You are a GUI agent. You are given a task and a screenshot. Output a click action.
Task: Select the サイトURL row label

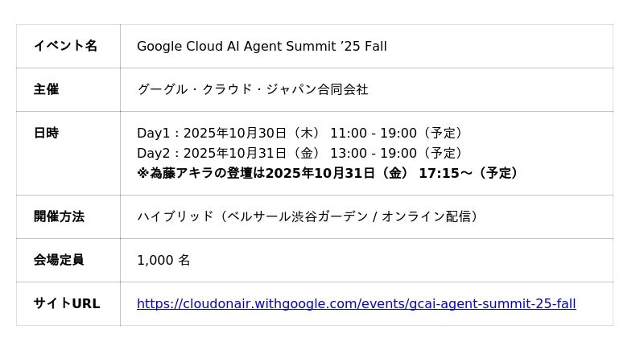(67, 303)
